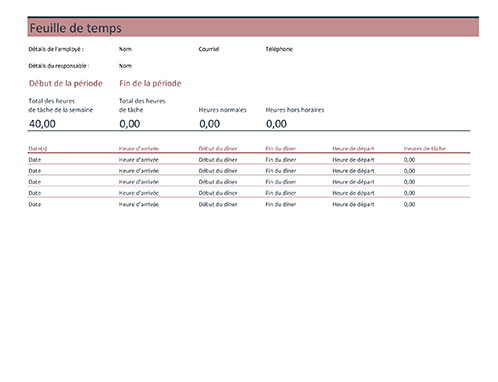Click the "Heure de départ" column header
Image resolution: width=498 pixels, height=382 pixels.
(353, 148)
